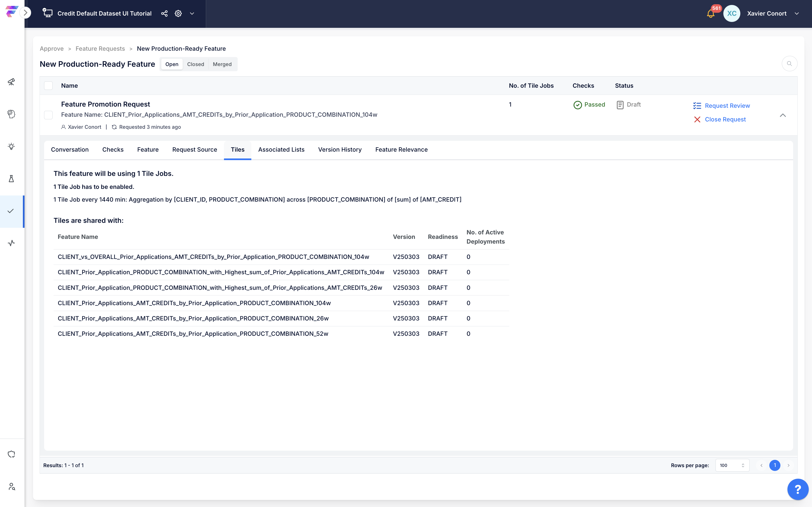Click Close Request action
The height and width of the screenshot is (507, 812).
click(x=725, y=119)
